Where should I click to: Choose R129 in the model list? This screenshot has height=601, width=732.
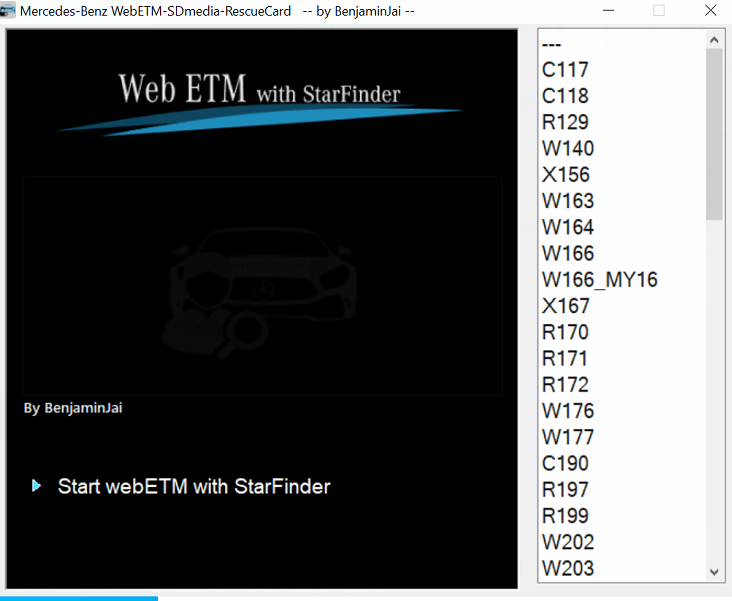click(x=565, y=122)
